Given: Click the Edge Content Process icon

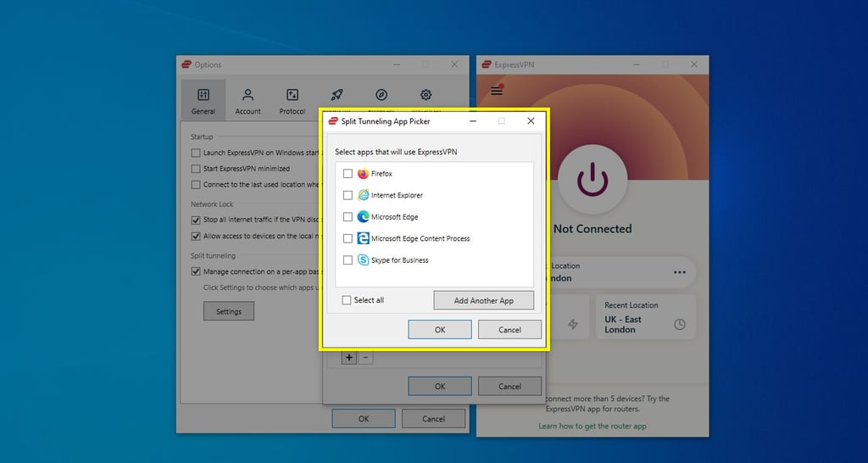Looking at the screenshot, I should pyautogui.click(x=363, y=238).
